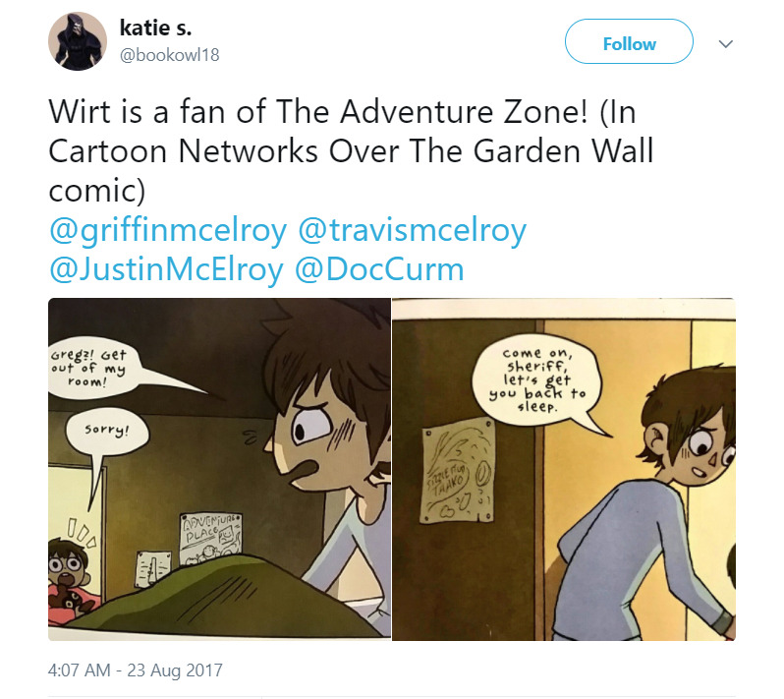Click the Sizzle It Up Taako poster
The width and height of the screenshot is (784, 699).
(x=458, y=471)
